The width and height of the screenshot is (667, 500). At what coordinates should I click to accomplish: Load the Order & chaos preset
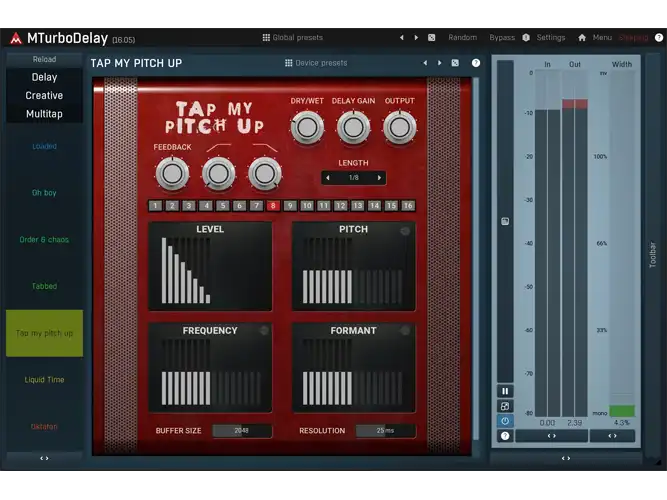click(x=44, y=240)
